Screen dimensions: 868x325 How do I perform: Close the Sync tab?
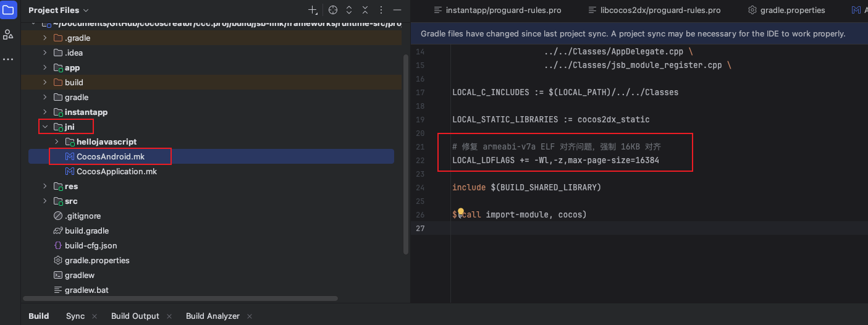95,316
